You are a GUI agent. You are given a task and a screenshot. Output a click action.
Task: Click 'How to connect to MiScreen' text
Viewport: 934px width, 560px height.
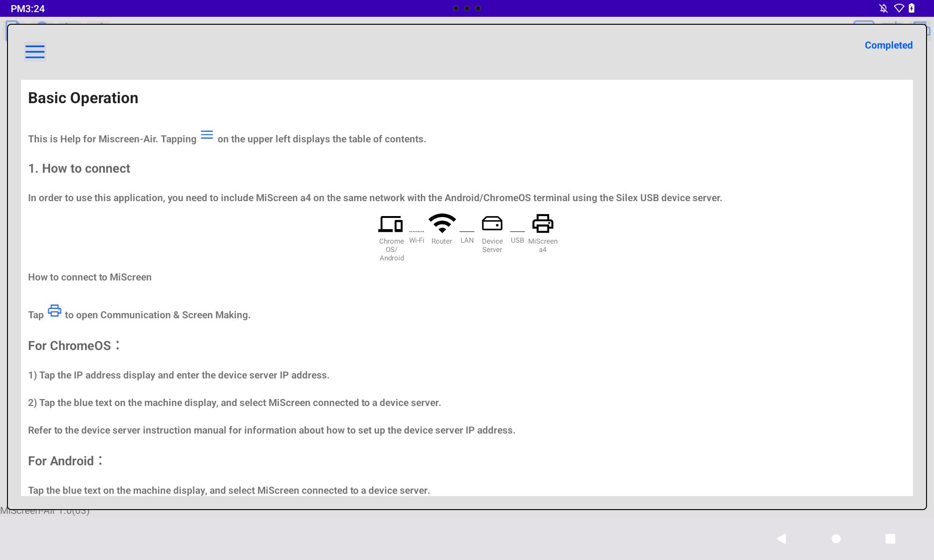click(x=90, y=277)
